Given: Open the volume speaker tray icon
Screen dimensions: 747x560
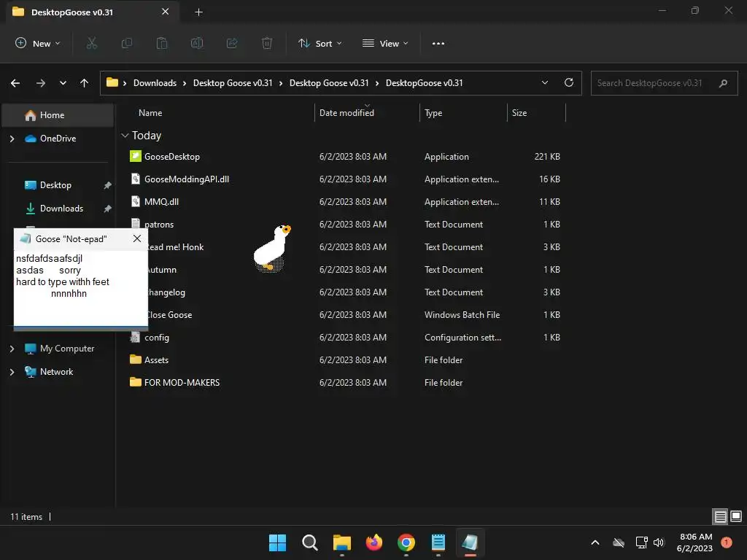Looking at the screenshot, I should tap(659, 542).
